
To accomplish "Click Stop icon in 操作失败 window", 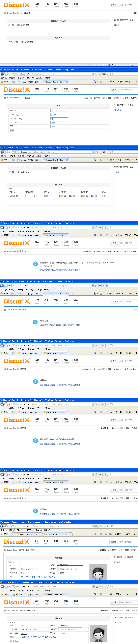I will point(104,404).
